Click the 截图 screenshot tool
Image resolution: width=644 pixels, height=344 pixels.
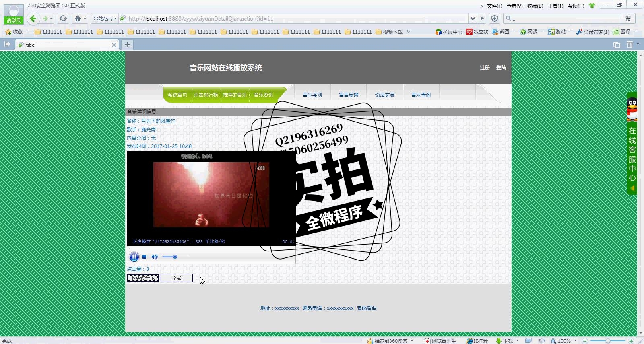tap(501, 32)
